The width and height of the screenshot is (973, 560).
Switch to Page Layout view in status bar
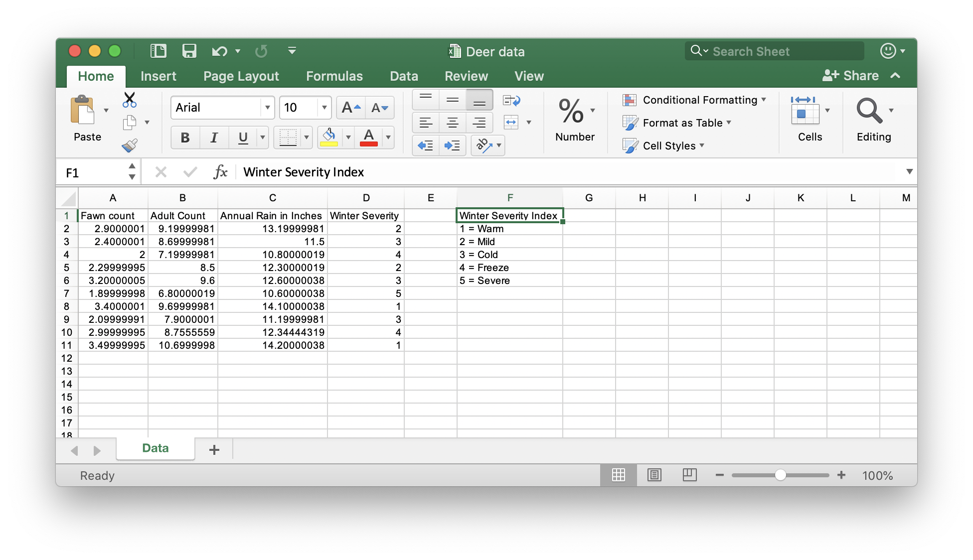tap(654, 475)
